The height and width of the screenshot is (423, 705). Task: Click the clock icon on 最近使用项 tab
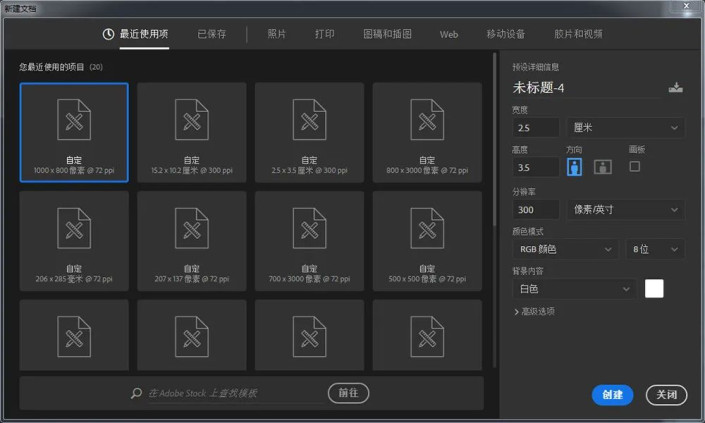point(108,34)
